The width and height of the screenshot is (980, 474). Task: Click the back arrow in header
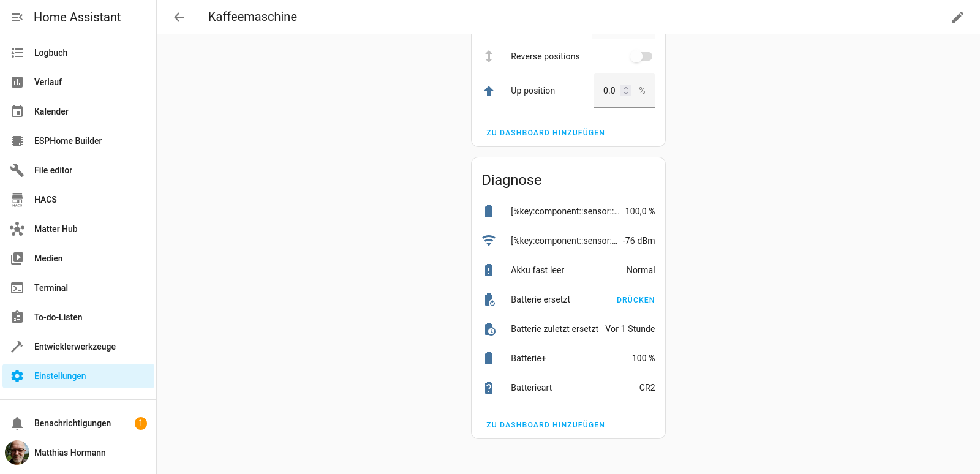[179, 17]
